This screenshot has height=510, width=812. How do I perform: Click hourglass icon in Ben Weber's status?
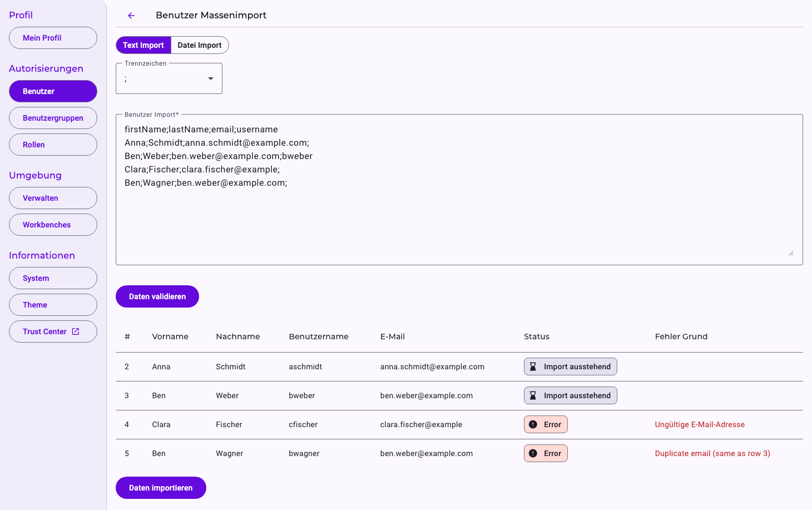[533, 395]
